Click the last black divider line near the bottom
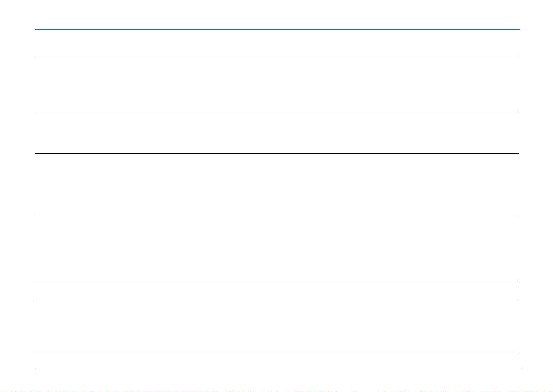Image resolution: width=553 pixels, height=392 pixels. coord(276,354)
